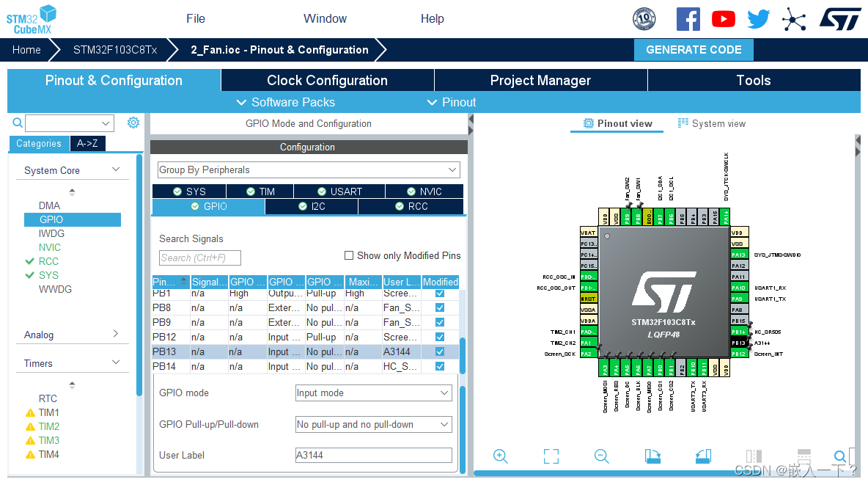Switch to Project Manager tab
868x485 pixels.
tap(540, 81)
